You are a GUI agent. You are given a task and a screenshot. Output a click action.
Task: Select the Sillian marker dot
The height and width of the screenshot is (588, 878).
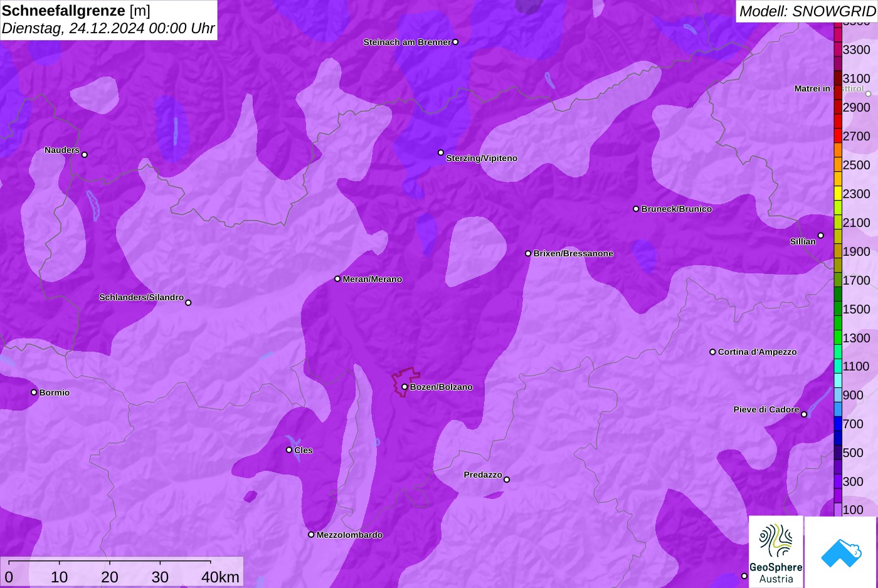(x=821, y=236)
